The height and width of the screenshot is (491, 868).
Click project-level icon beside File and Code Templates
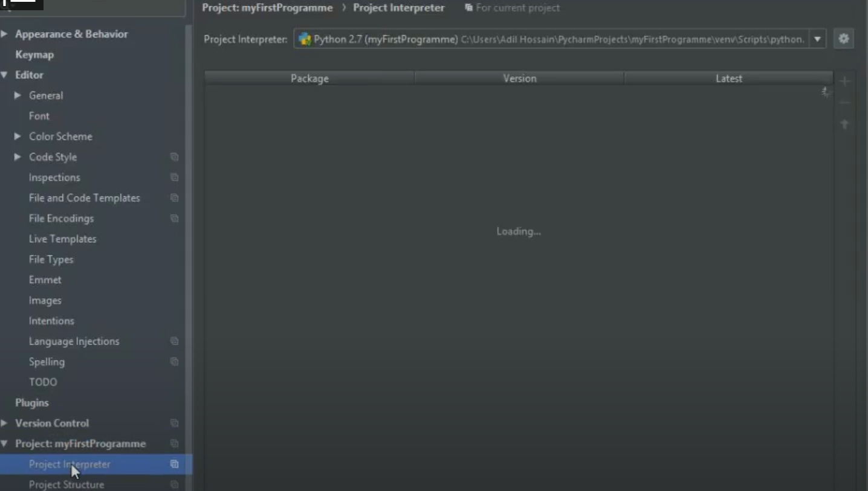174,198
